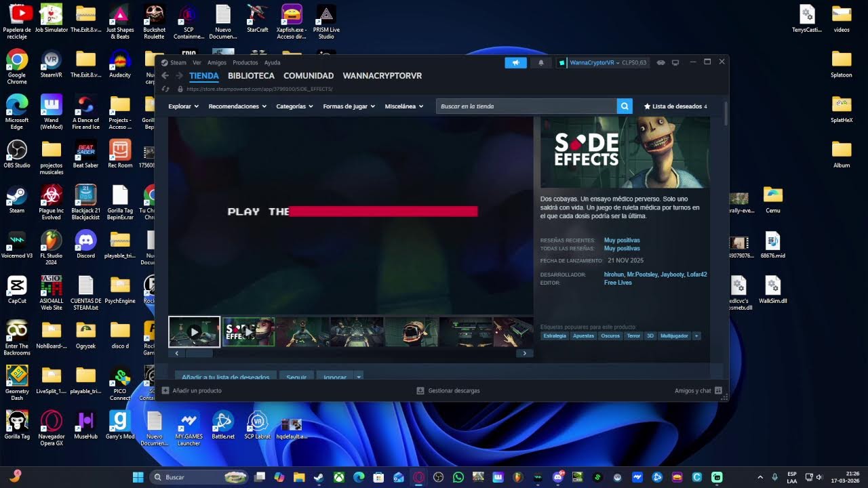Click Añadir un producto plus icon

click(x=165, y=390)
